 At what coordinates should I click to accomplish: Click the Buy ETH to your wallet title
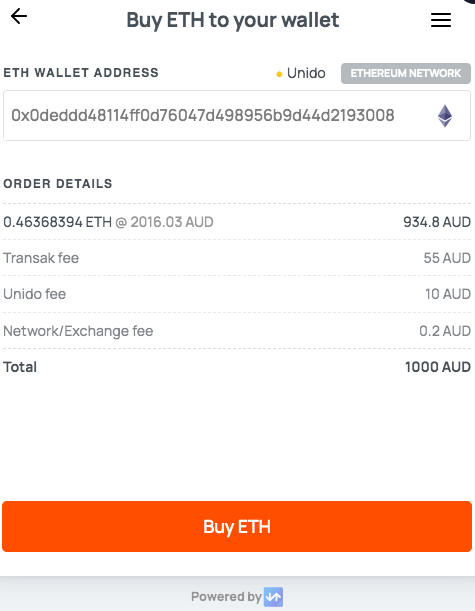click(x=233, y=20)
